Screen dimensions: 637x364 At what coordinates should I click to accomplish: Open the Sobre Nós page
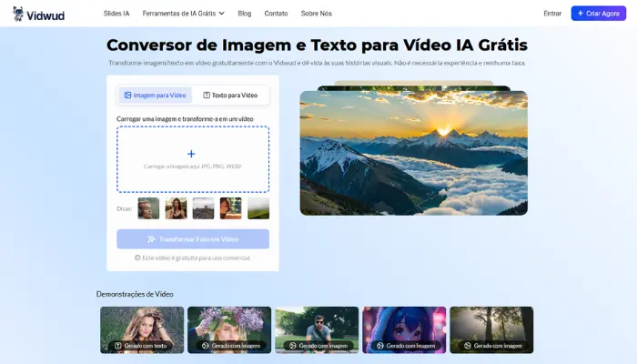coord(316,14)
